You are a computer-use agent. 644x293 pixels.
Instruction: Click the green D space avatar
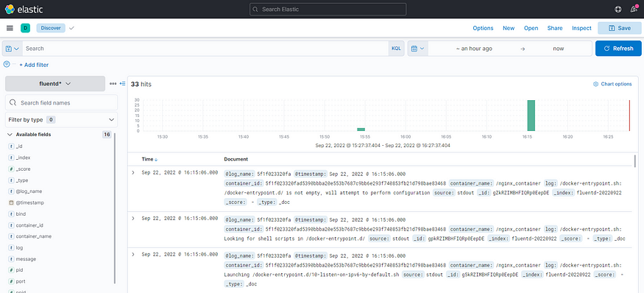click(26, 28)
